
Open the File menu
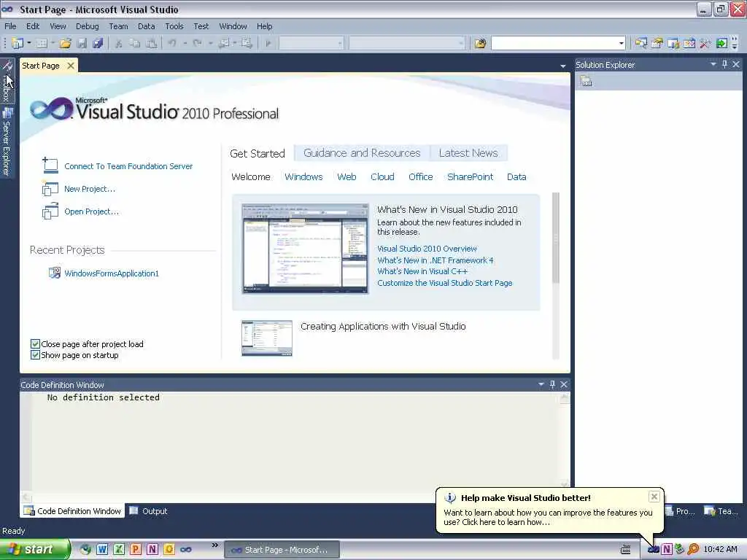[10, 26]
